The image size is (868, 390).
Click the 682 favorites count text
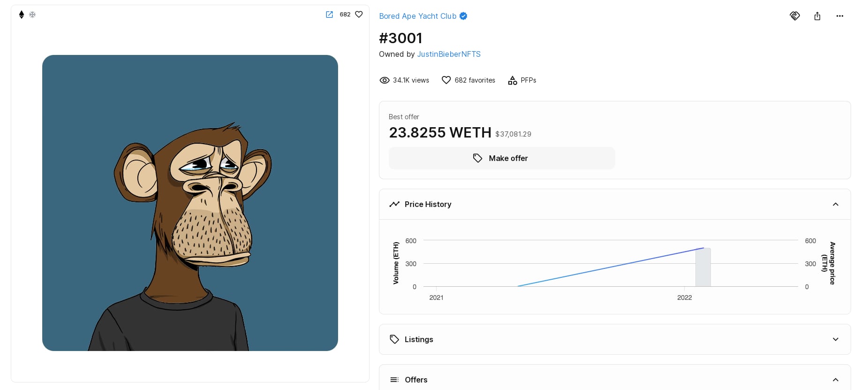[x=475, y=80]
